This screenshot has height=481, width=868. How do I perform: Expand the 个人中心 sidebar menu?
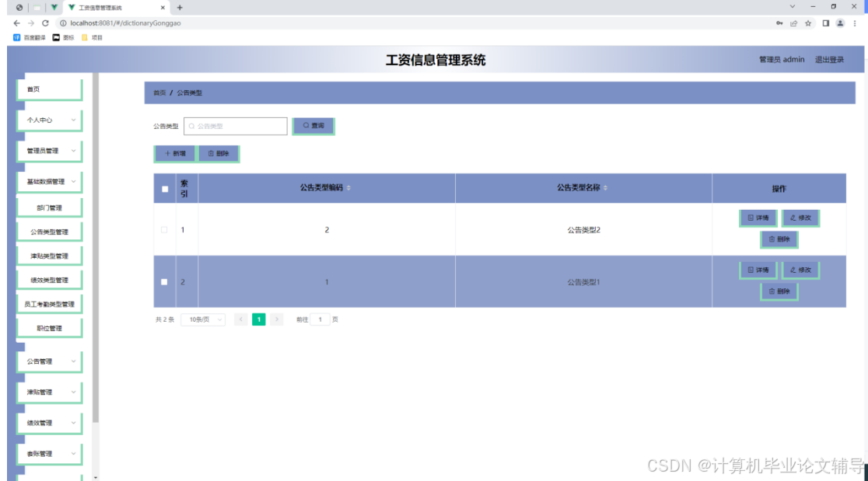(x=49, y=120)
